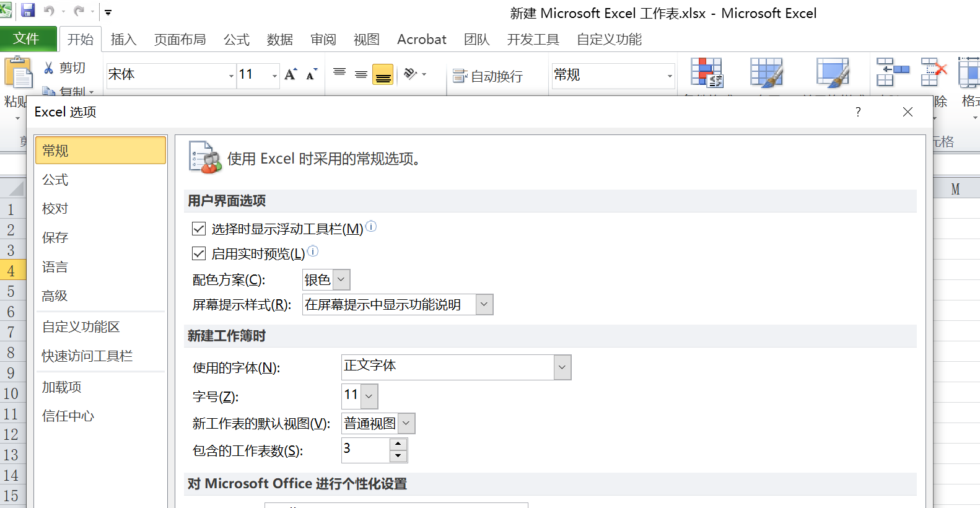This screenshot has height=508, width=980.
Task: Select 高级 category in options sidebar
Action: point(100,296)
